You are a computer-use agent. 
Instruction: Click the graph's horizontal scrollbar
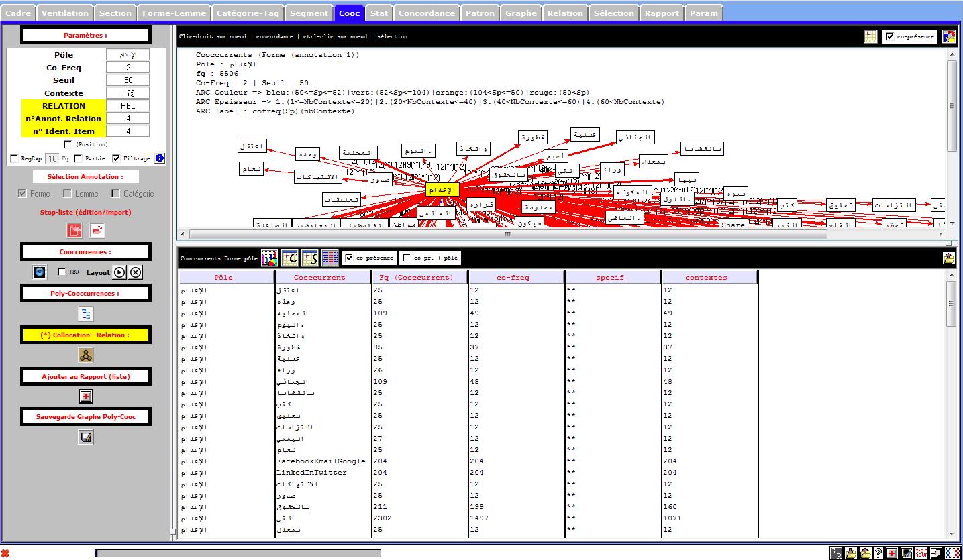(507, 235)
